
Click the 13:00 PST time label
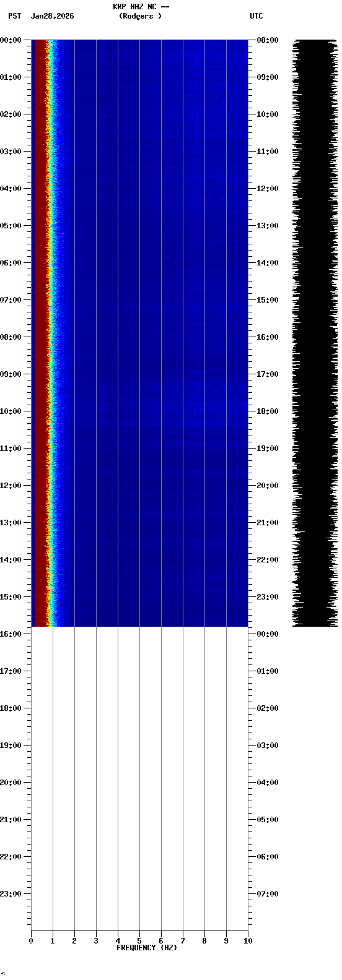[x=11, y=523]
